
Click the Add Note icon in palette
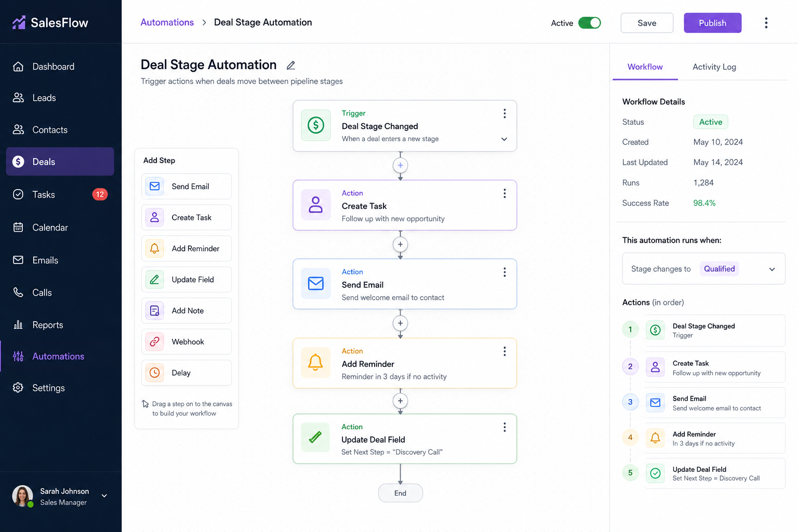click(x=155, y=311)
